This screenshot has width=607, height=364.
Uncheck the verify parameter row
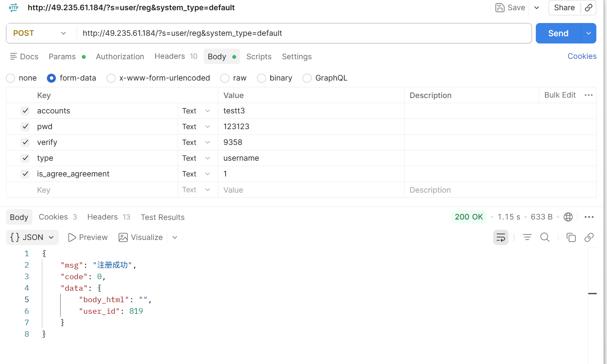tap(25, 142)
